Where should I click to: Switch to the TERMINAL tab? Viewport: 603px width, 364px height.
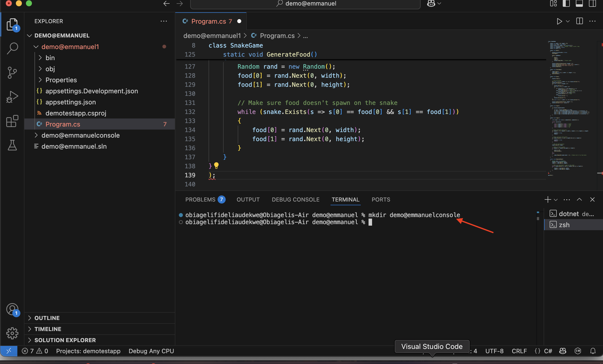[x=345, y=199]
